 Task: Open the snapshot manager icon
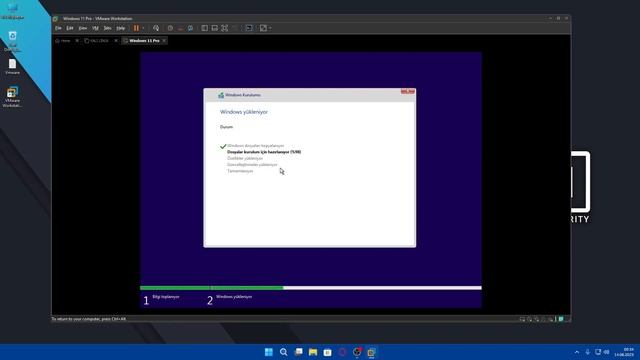191,28
